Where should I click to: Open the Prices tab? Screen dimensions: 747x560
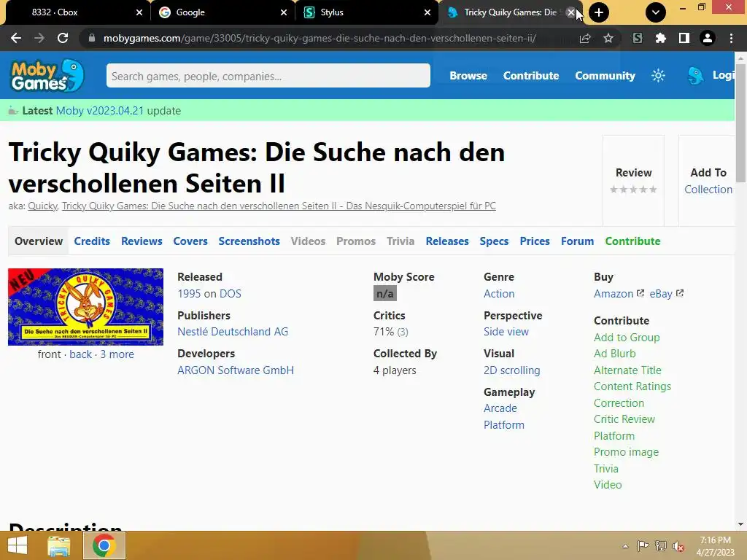point(535,241)
